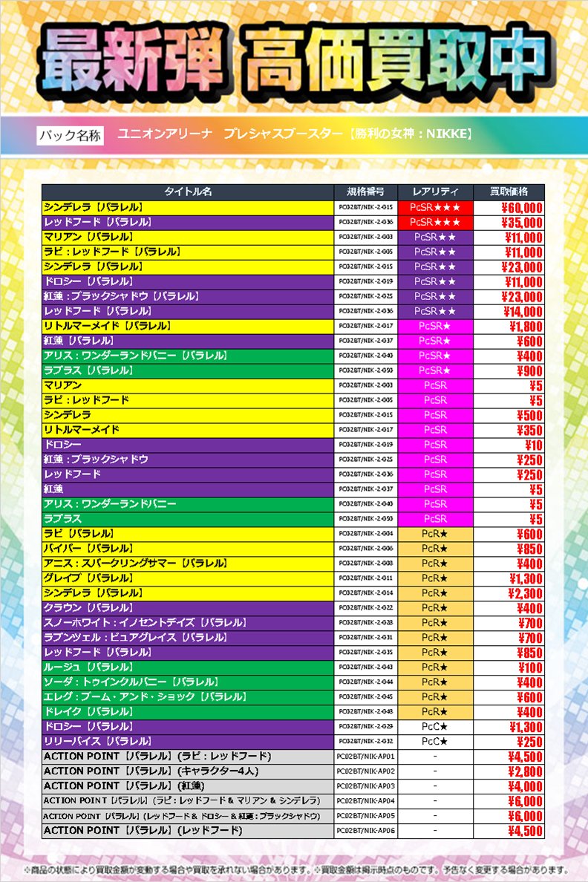The image size is (588, 882).
Task: Click the ラピ【パラレル】 PcR★ title cell
Action: (188, 534)
